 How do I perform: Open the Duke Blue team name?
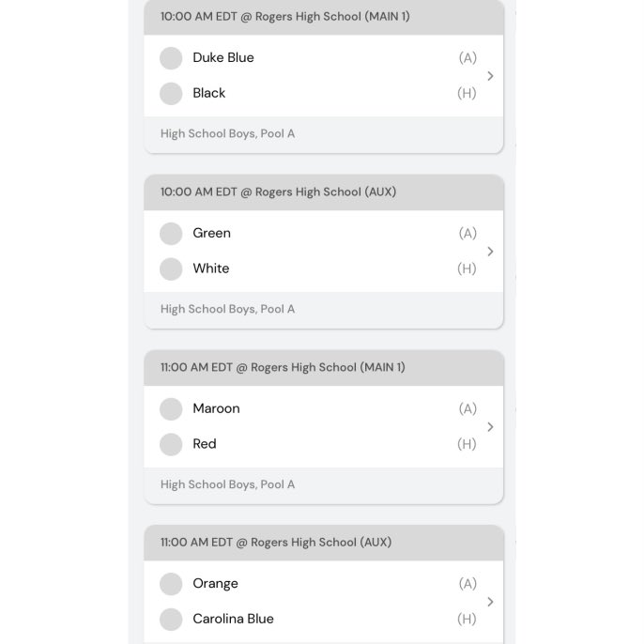(x=223, y=57)
